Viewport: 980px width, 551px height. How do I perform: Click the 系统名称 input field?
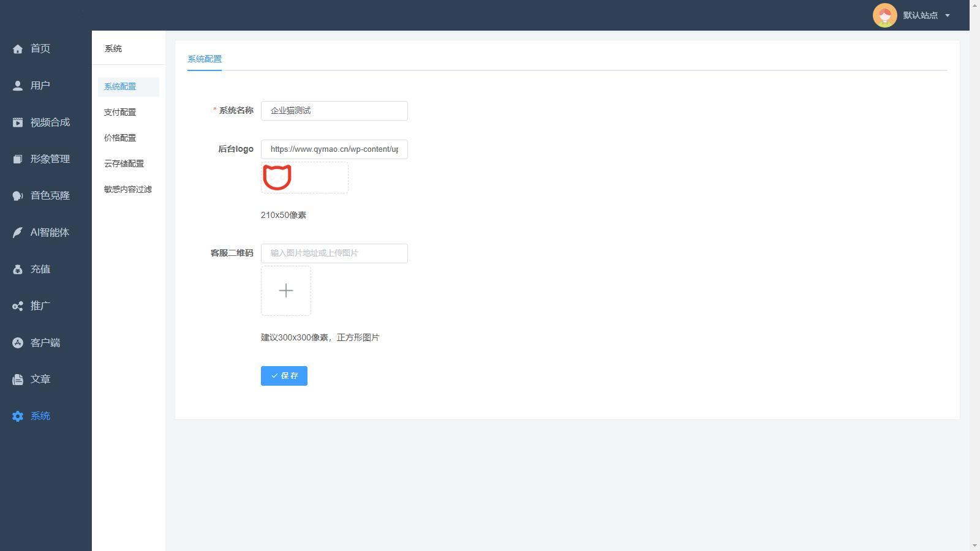[334, 110]
